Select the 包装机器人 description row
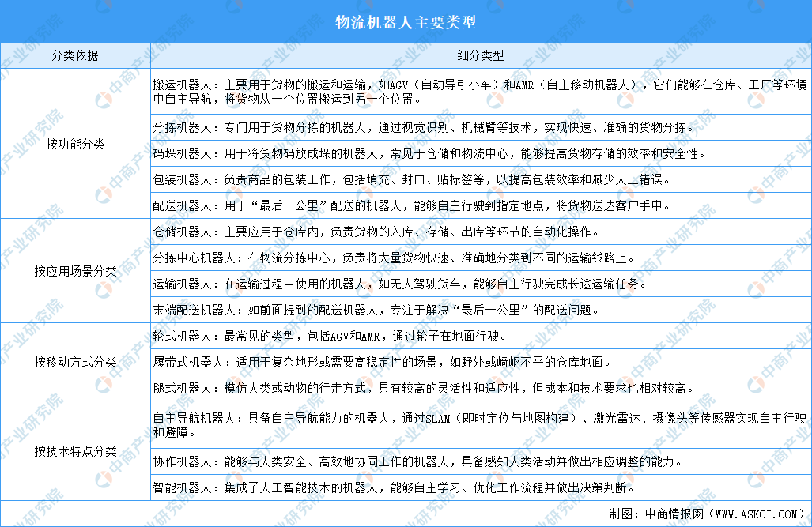Viewport: 812px width, 527px height. click(481, 179)
